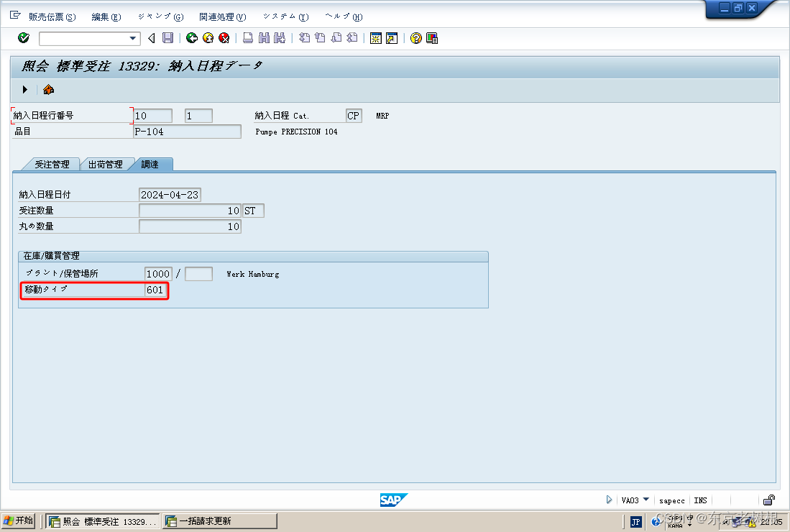Viewport: 790px width, 532px height.
Task: Click the 丸め数量 field
Action: 190,226
